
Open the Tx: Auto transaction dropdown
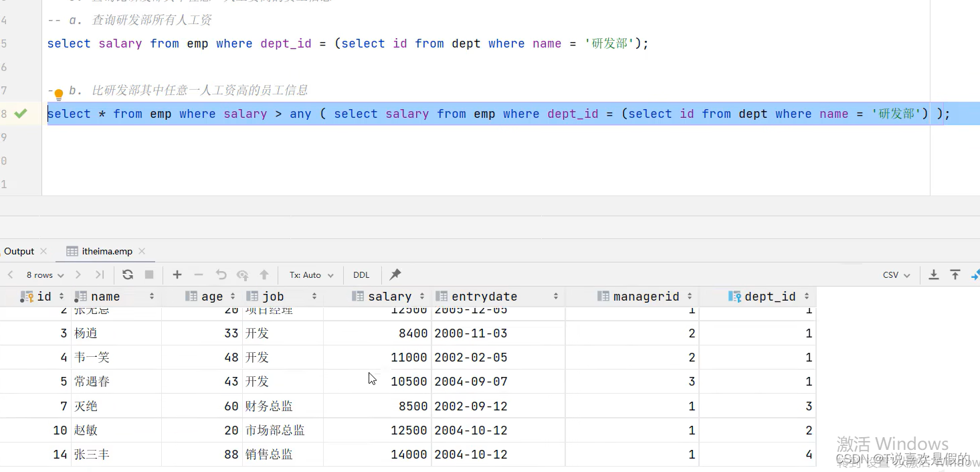tap(311, 274)
